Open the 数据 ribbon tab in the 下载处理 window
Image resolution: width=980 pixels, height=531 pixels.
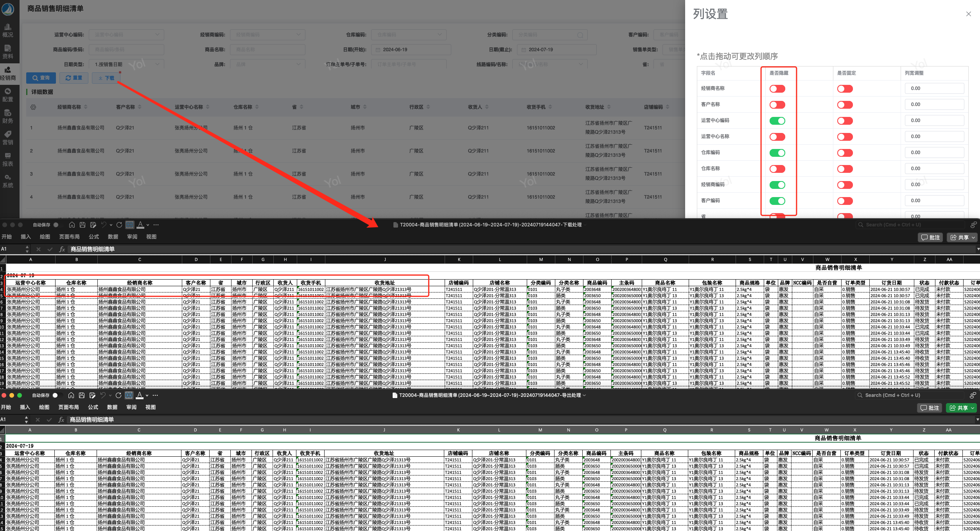[113, 237]
